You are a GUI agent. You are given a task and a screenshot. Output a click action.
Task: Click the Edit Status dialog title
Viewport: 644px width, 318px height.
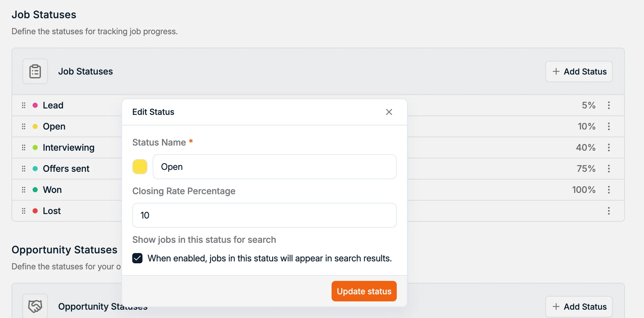pyautogui.click(x=153, y=112)
